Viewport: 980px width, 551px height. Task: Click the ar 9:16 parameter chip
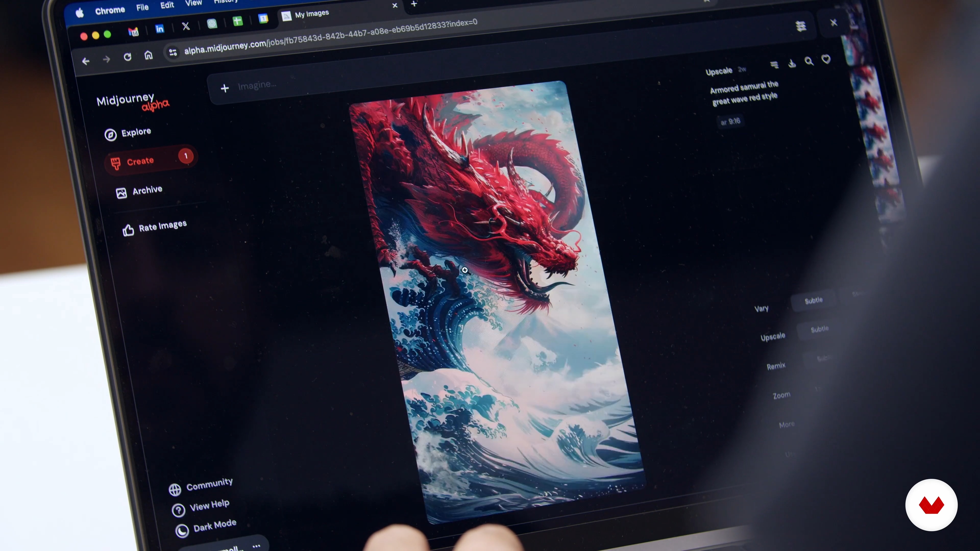click(730, 122)
